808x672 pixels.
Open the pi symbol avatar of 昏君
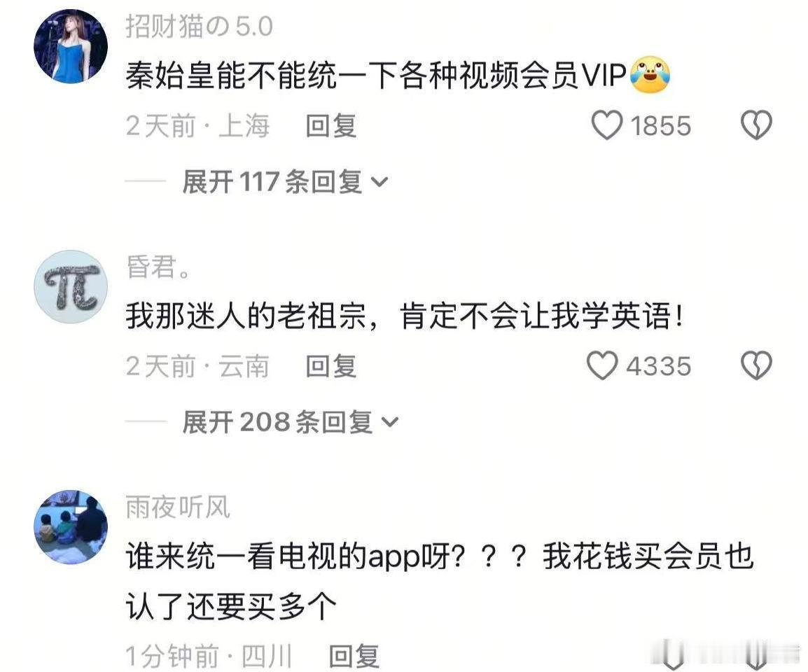71,287
